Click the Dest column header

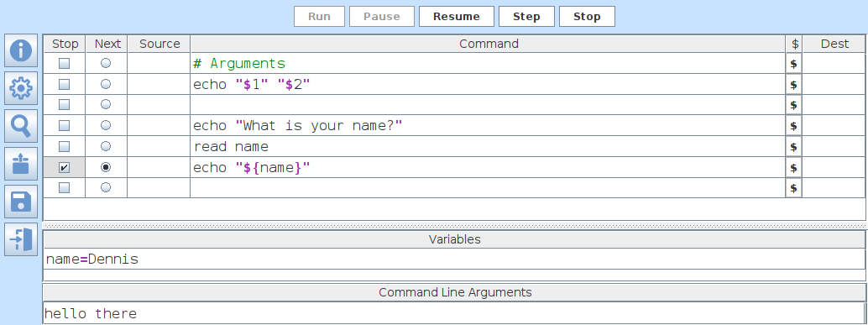[834, 44]
